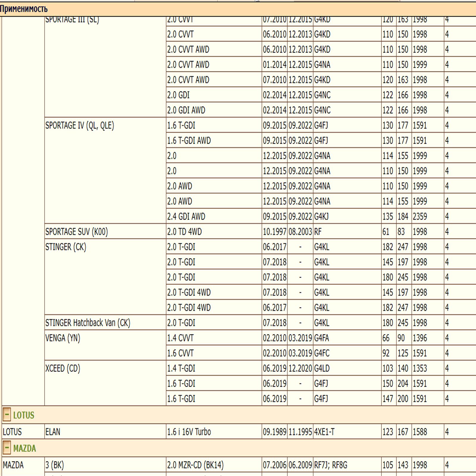Viewport: 476px width, 476px height.
Task: Click the STINGER Hatchback Van (CK) cell
Action: point(88,323)
